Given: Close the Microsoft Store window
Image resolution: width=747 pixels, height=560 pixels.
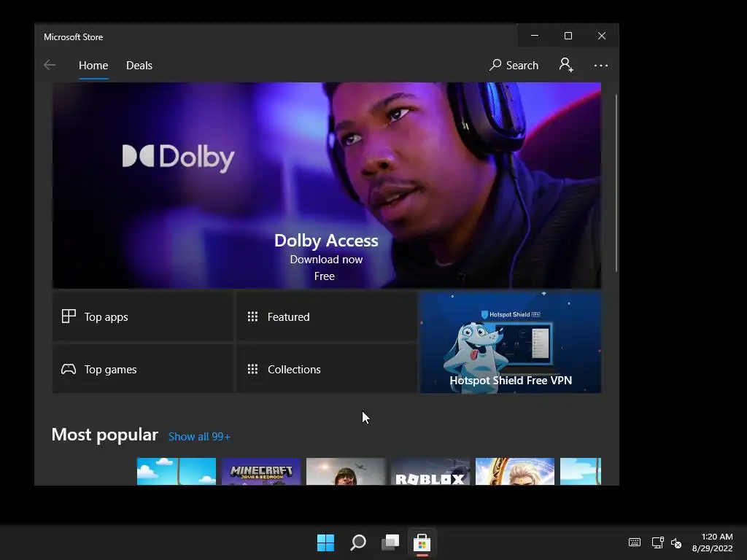Looking at the screenshot, I should coord(602,36).
